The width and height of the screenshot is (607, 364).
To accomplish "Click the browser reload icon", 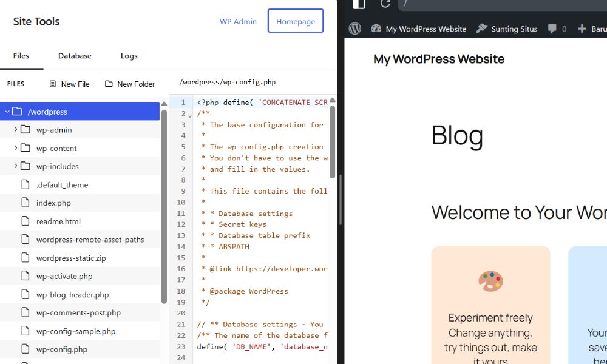I will pyautogui.click(x=385, y=4).
